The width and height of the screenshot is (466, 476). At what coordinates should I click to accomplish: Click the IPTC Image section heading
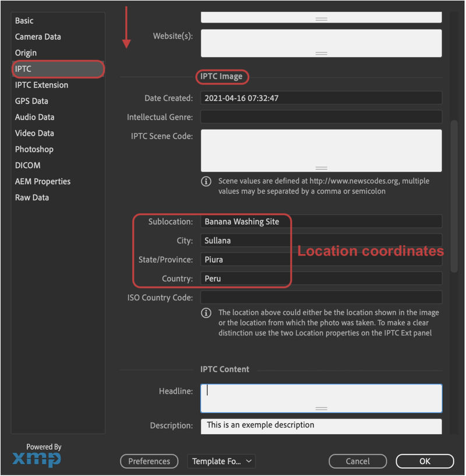pos(221,76)
